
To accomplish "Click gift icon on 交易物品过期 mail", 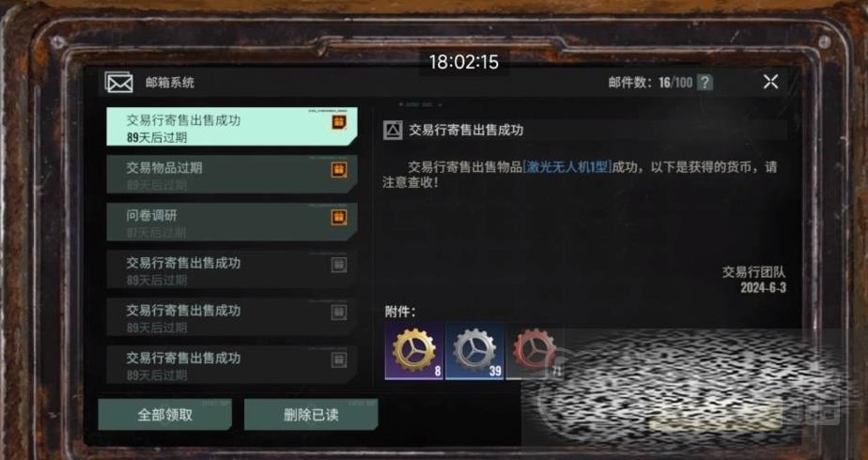I will tap(339, 170).
